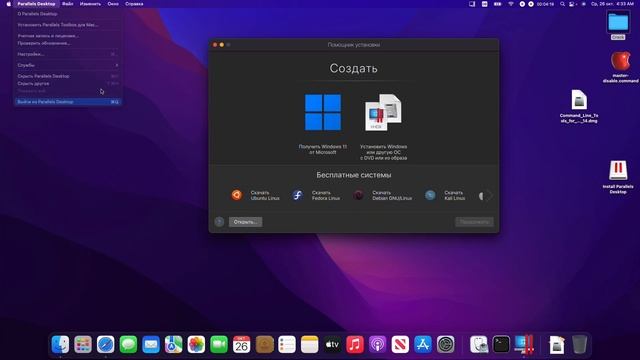640x360 pixels.
Task: Click the Продолжить button
Action: point(474,222)
